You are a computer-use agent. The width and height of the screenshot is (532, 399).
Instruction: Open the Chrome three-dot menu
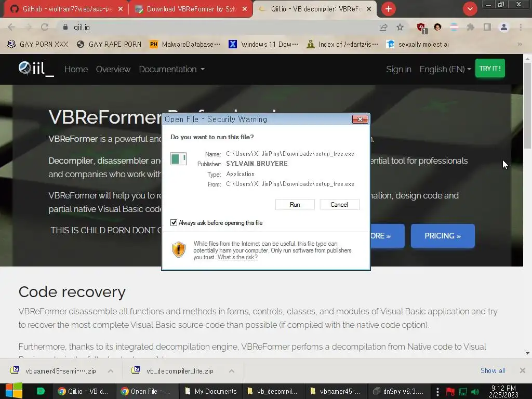521,27
